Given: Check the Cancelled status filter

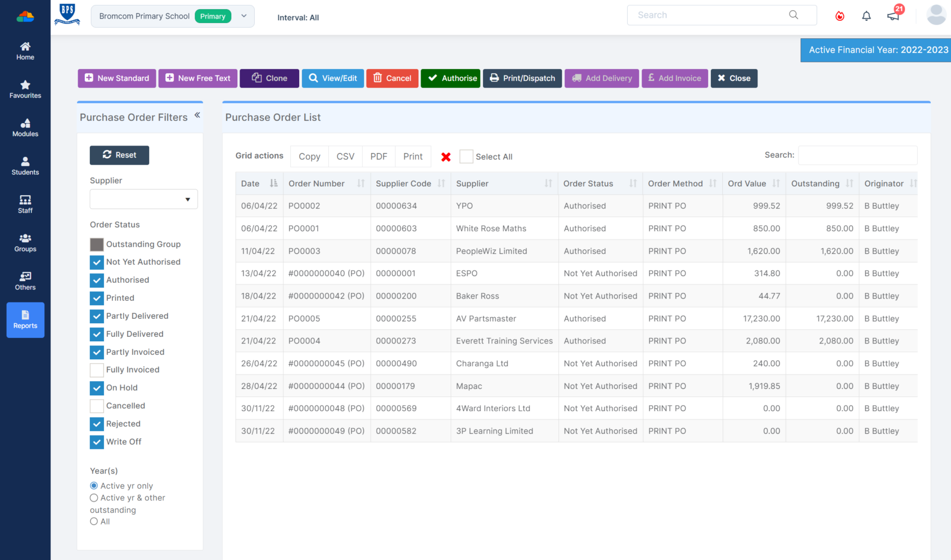Looking at the screenshot, I should [x=97, y=406].
